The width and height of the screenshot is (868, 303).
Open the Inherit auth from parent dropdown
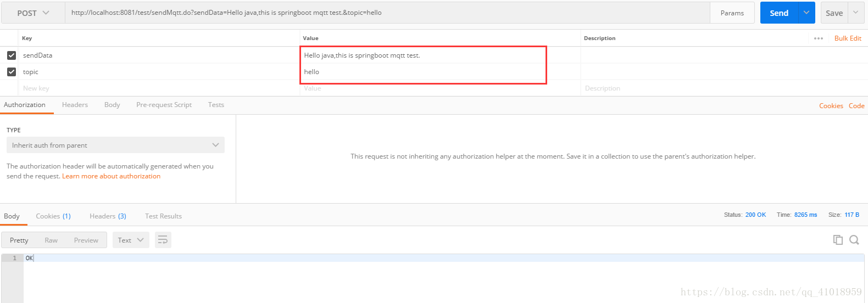tap(115, 145)
